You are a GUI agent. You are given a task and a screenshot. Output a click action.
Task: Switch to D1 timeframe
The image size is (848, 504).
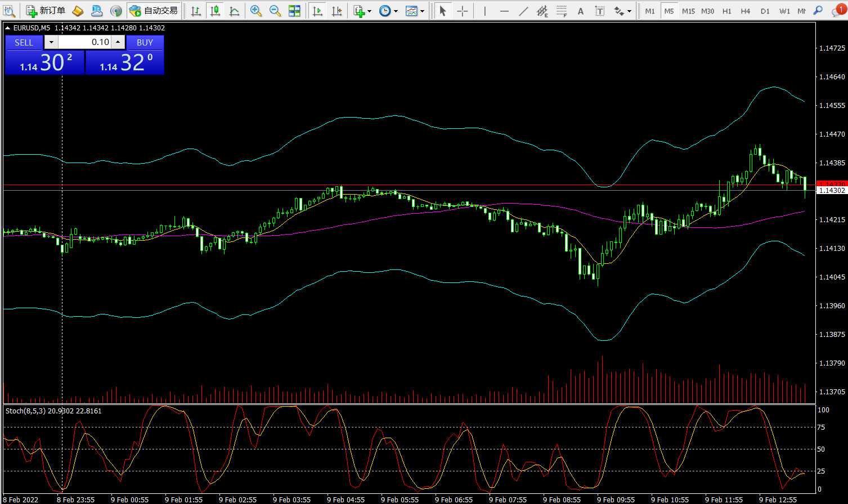[x=765, y=11]
